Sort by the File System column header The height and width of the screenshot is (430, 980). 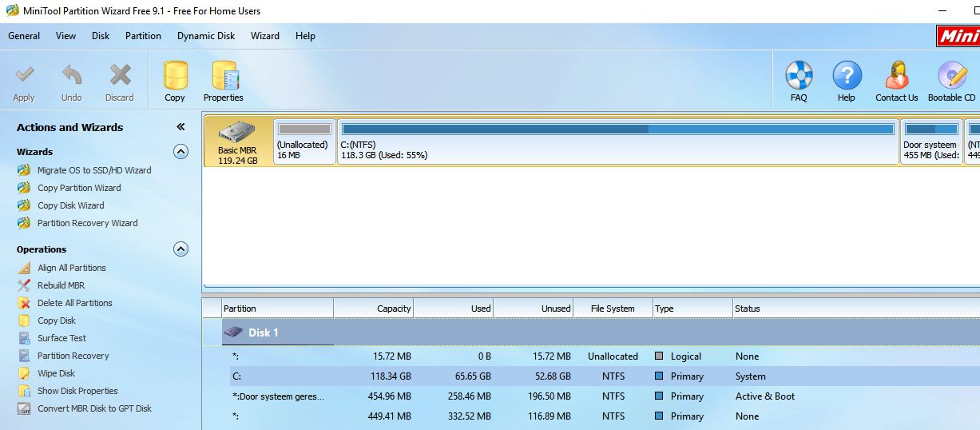pos(613,309)
